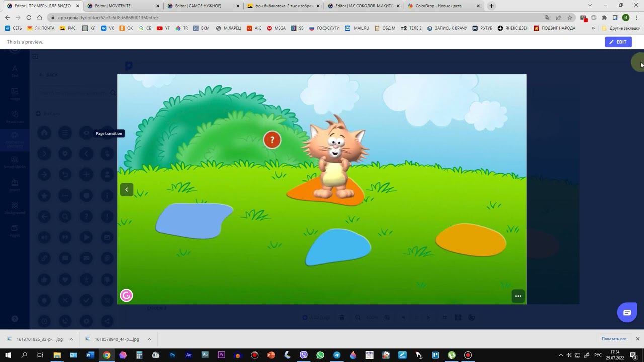This screenshot has height=362, width=644.
Task: Open File Explorer from the taskbar
Action: pos(57,355)
